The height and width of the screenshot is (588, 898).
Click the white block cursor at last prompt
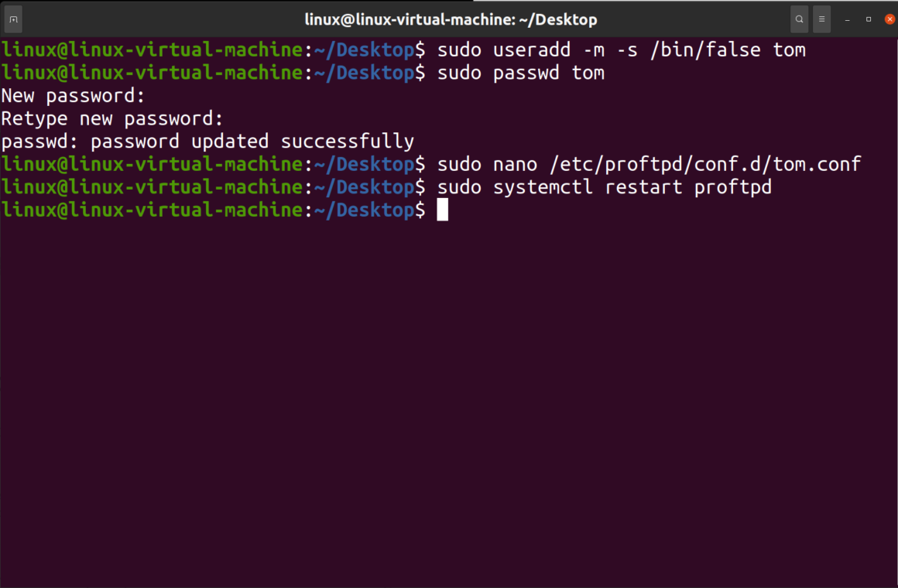coord(443,210)
